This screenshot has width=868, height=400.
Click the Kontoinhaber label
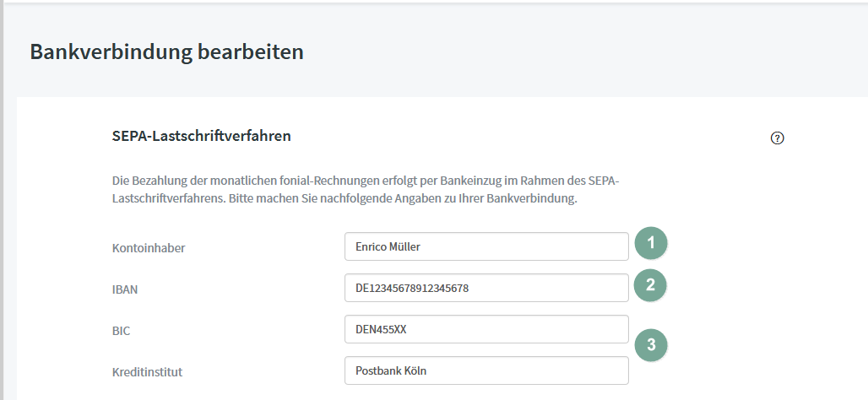pos(149,248)
